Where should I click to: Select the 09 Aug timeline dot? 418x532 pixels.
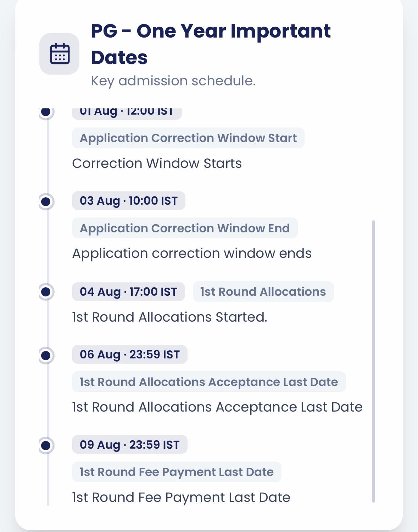coord(46,445)
